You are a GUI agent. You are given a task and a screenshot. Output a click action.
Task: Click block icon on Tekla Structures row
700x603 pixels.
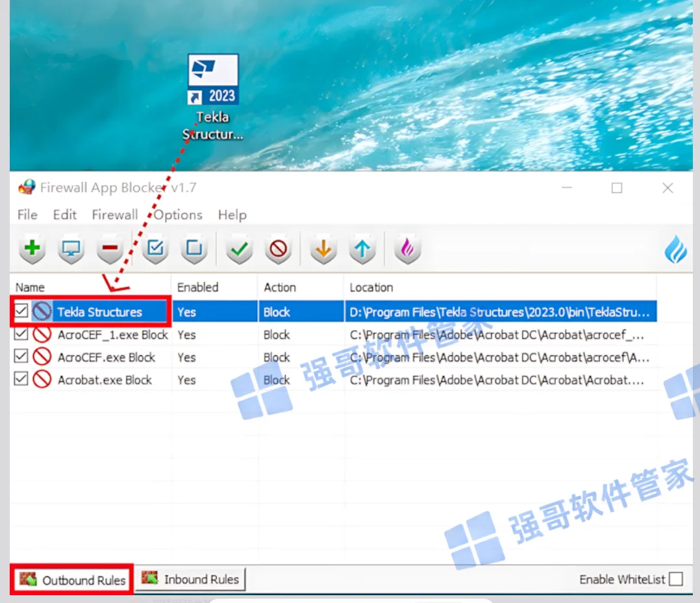42,311
